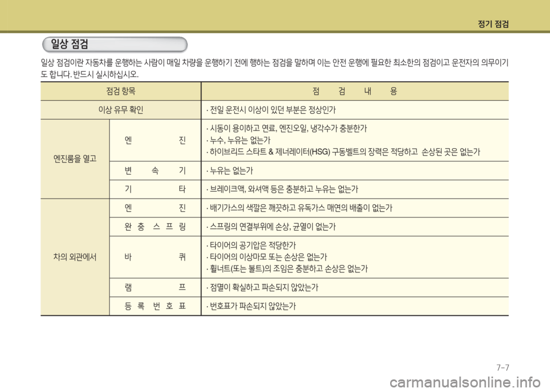Click the '램 프' item cell
Image resolution: width=550 pixels, height=392 pixels.
click(155, 288)
